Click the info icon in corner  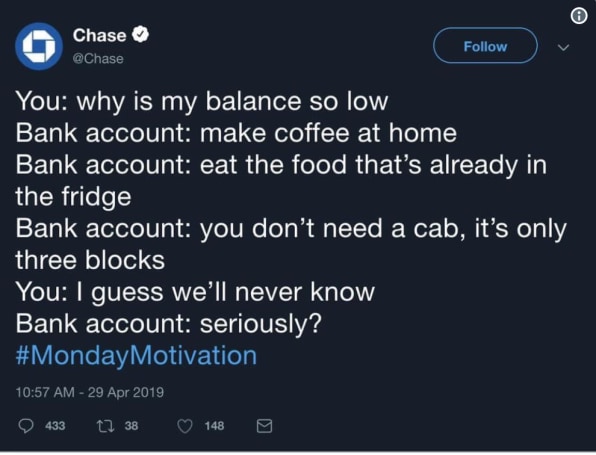[579, 16]
